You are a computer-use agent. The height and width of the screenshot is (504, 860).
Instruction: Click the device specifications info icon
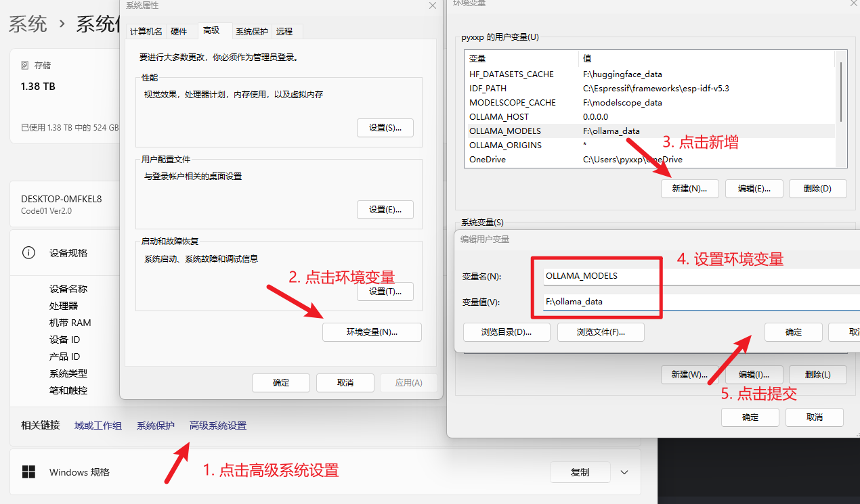[x=28, y=253]
